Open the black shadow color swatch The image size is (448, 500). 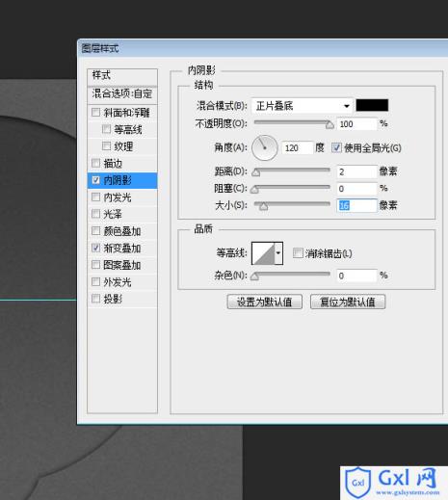372,105
